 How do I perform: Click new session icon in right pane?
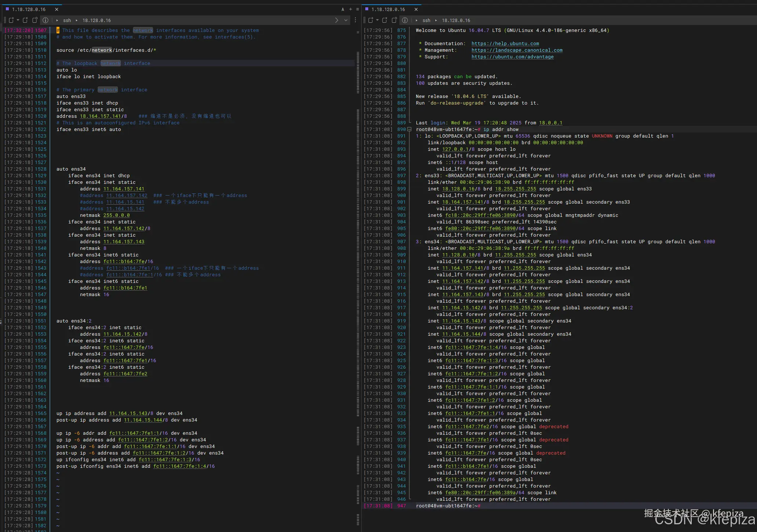coord(371,20)
